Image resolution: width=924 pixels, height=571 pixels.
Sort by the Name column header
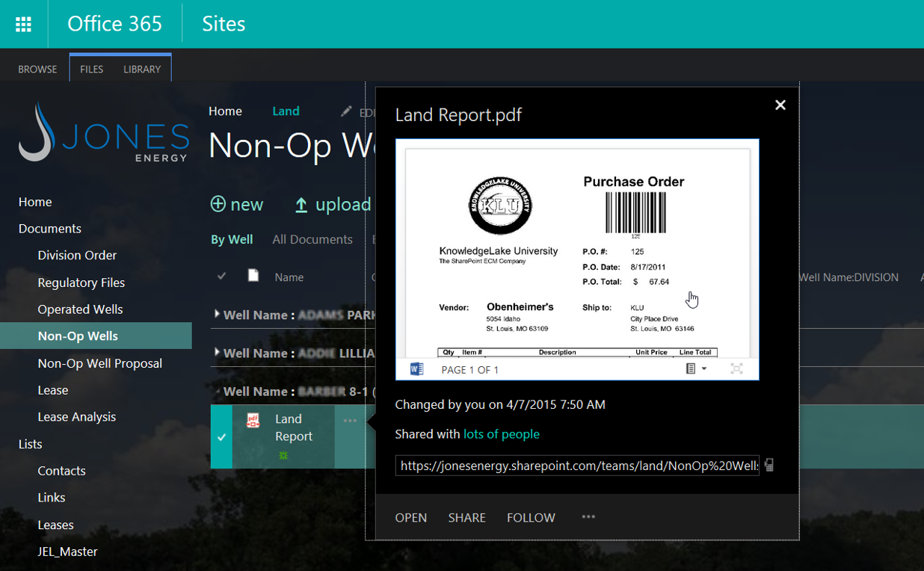coord(289,277)
